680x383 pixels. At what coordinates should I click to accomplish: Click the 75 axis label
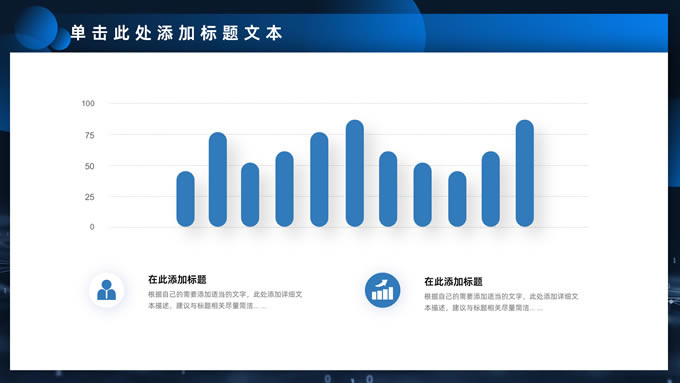tap(89, 135)
